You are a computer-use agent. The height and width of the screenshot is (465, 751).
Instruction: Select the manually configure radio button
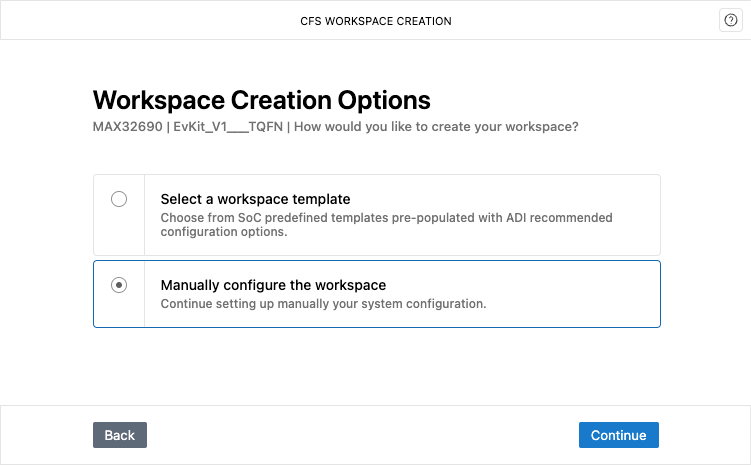[119, 285]
